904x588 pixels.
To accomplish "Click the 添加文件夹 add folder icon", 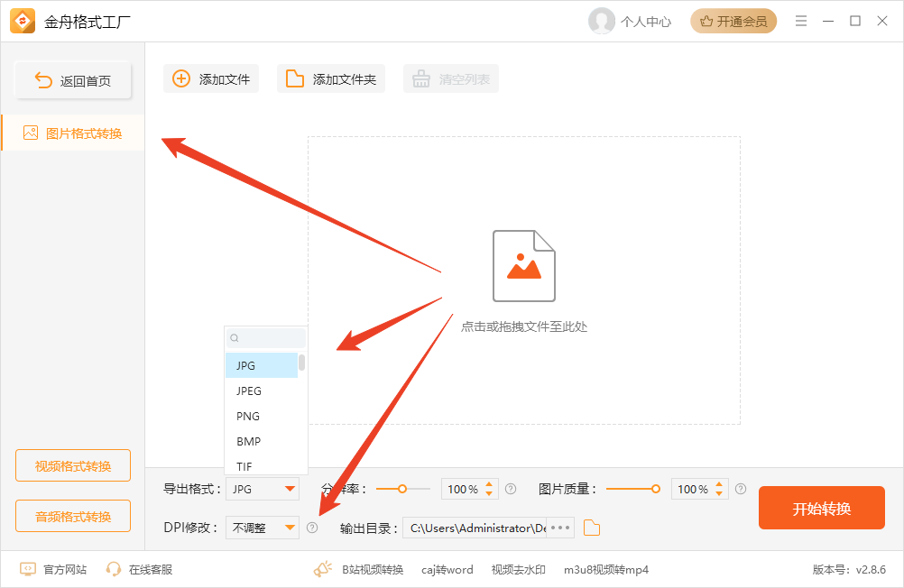I will click(x=294, y=78).
